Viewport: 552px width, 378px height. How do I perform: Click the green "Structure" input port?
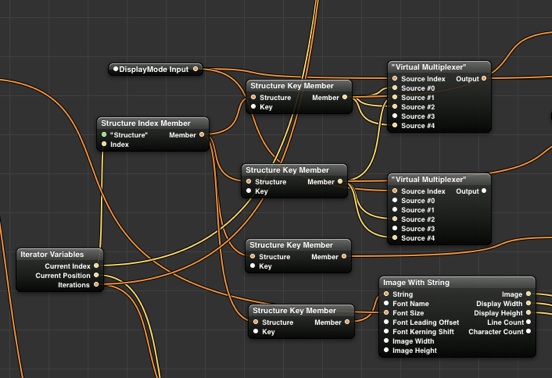coord(104,134)
